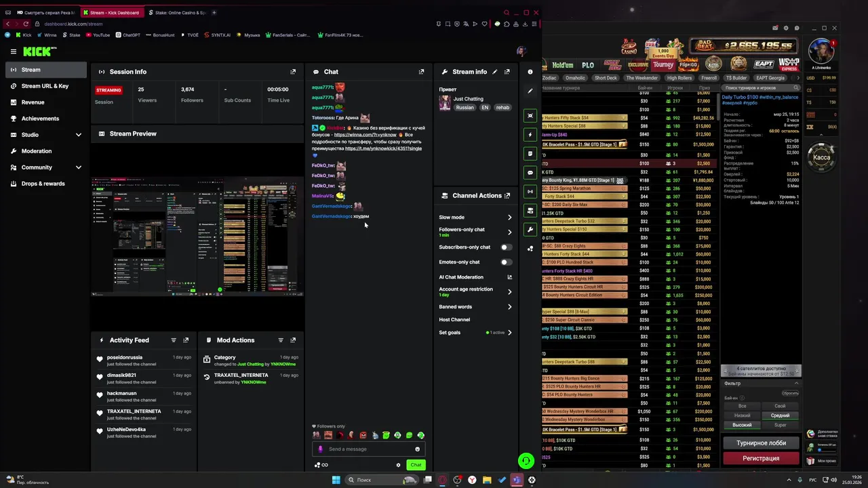
Task: Select 'Все' buy-in filter in poker client
Action: pos(742,406)
